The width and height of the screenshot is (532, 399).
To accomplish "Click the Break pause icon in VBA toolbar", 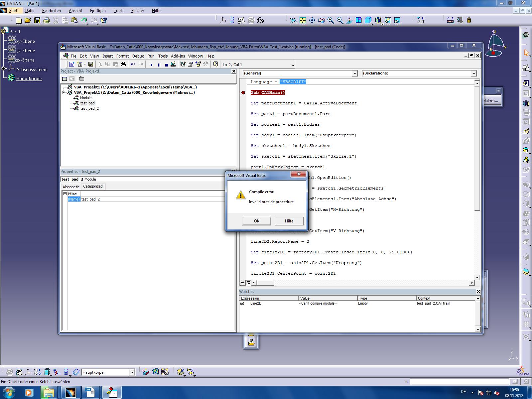I will pyautogui.click(x=159, y=65).
